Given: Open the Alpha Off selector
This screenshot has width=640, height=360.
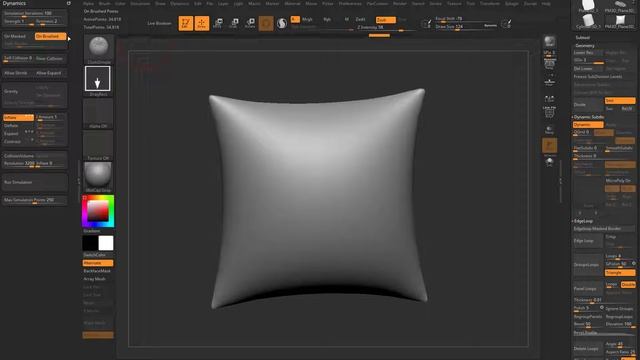Looking at the screenshot, I should tap(98, 113).
